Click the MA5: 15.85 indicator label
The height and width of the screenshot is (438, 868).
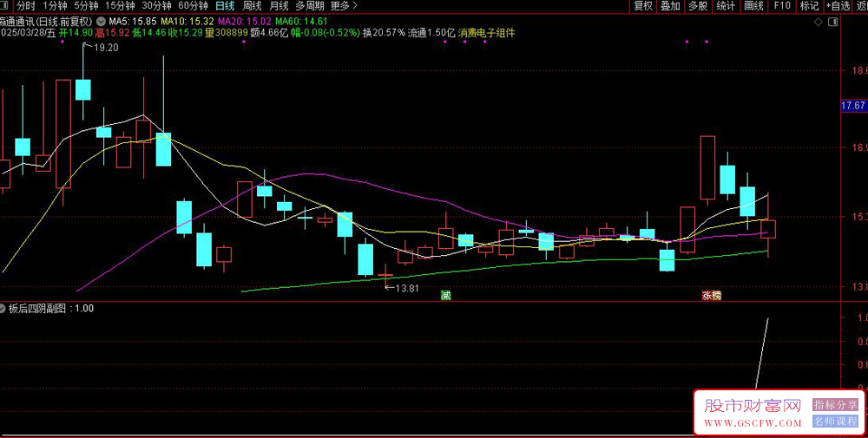(133, 22)
